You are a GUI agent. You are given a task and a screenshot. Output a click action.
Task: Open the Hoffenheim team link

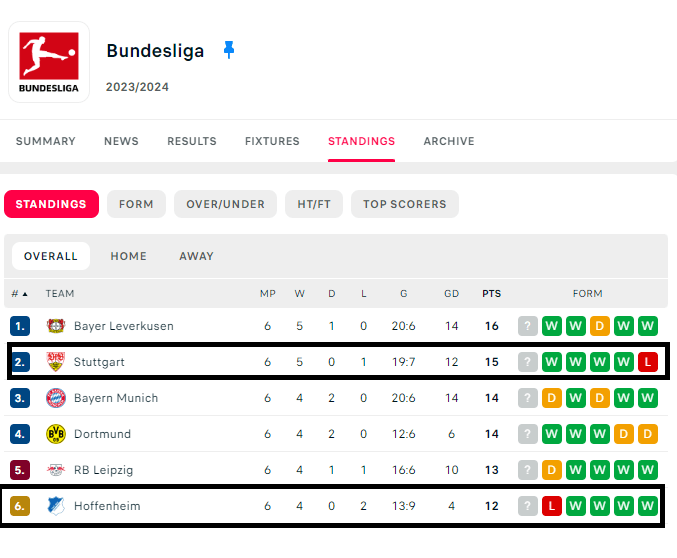click(x=107, y=506)
